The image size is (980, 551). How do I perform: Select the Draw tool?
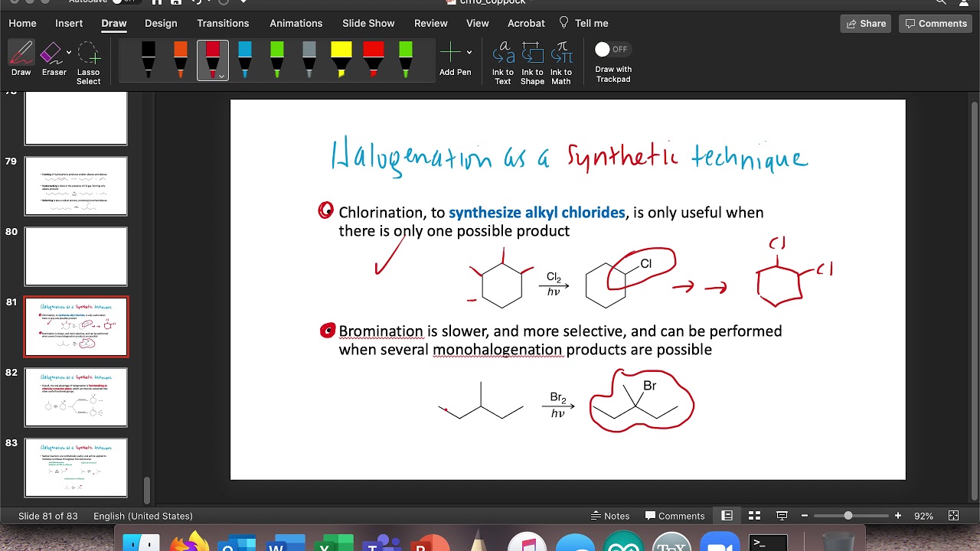[21, 58]
